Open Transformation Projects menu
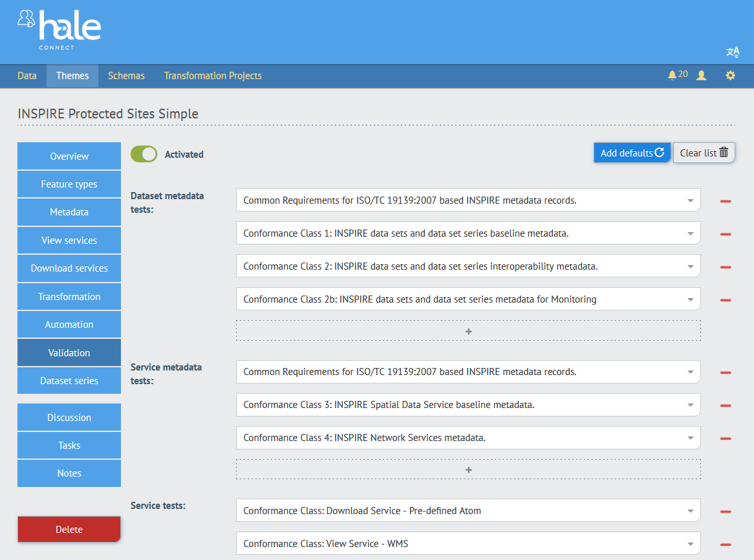 click(x=213, y=76)
